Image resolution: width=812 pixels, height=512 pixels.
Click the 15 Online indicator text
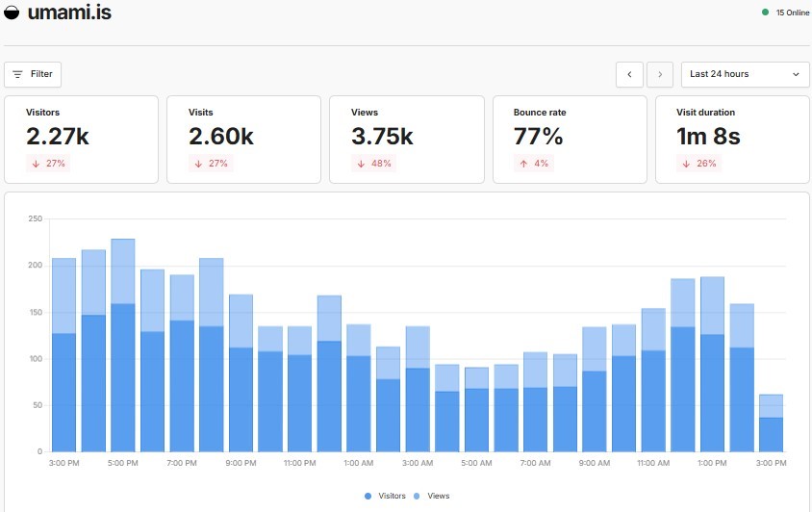pyautogui.click(x=792, y=13)
